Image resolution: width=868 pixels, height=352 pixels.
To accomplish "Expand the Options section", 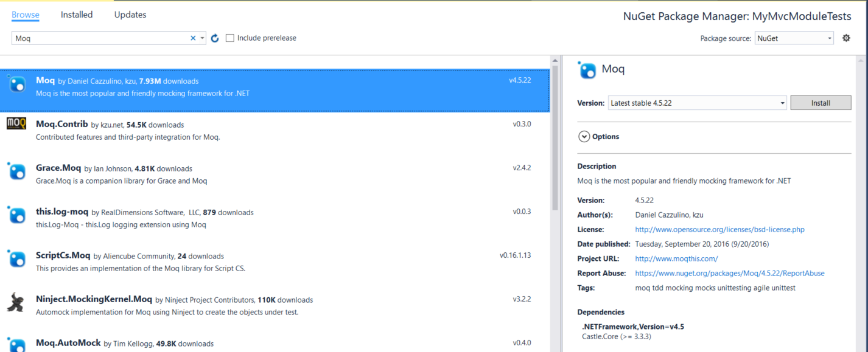I will click(584, 137).
